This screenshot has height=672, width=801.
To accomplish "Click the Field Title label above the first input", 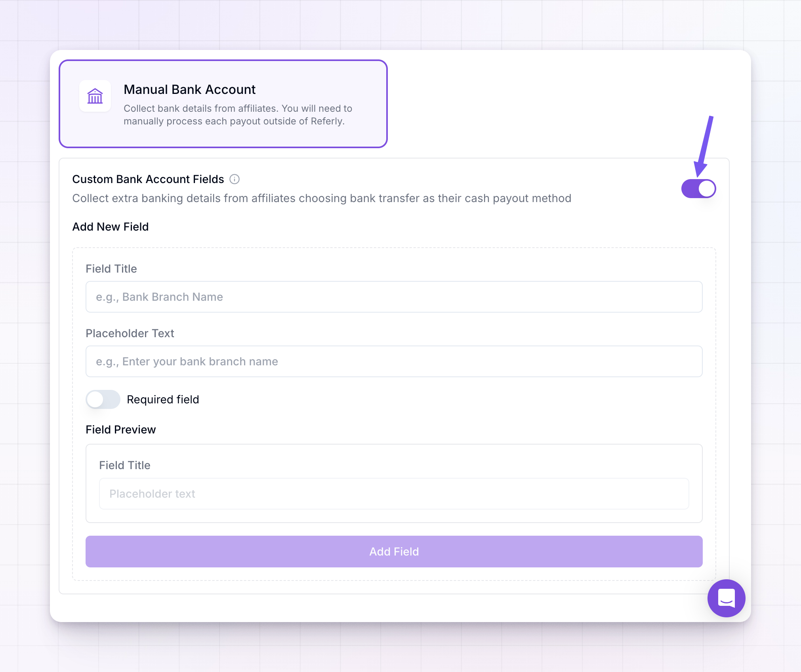I will [x=111, y=269].
